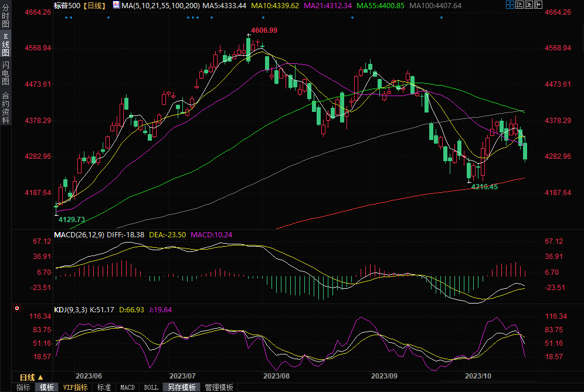
Task: Select the 指标 bottom tab
Action: pos(23,387)
